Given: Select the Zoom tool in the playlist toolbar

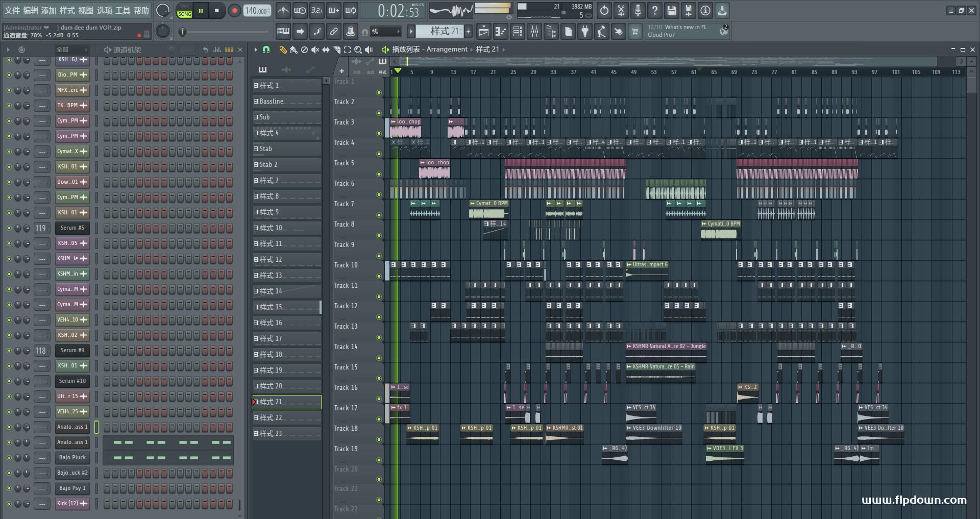Looking at the screenshot, I should pyautogui.click(x=358, y=50).
